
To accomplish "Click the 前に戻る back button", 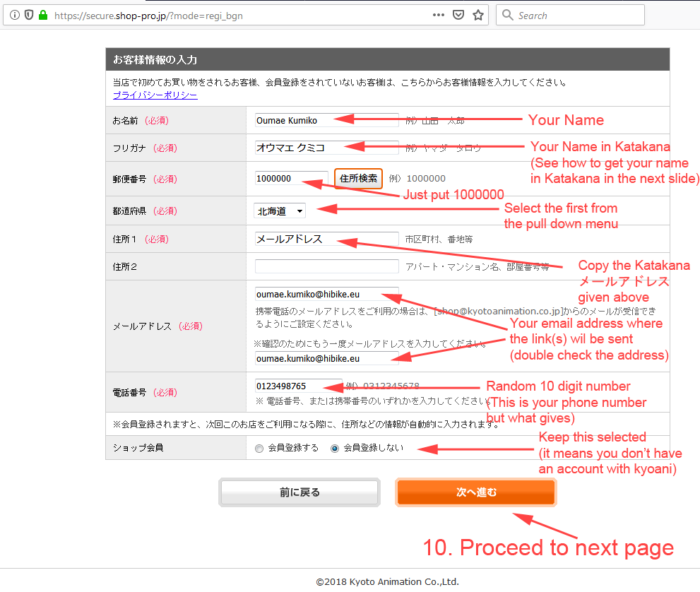I will click(299, 492).
